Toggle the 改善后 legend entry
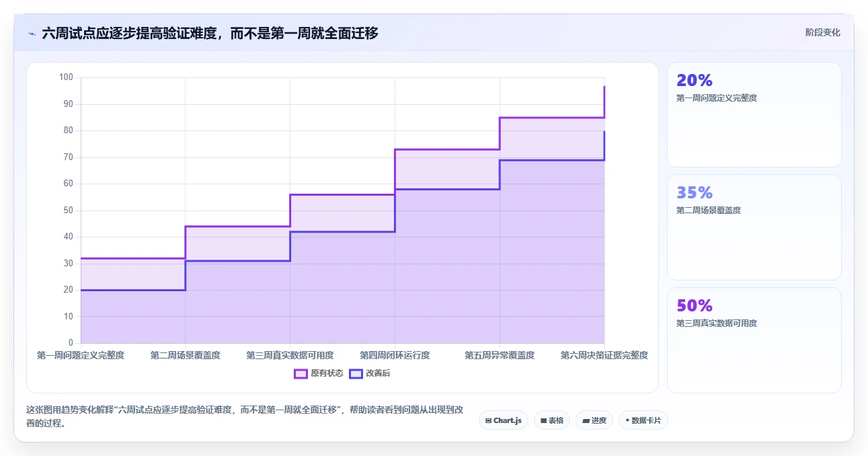The height and width of the screenshot is (456, 868). click(x=370, y=373)
